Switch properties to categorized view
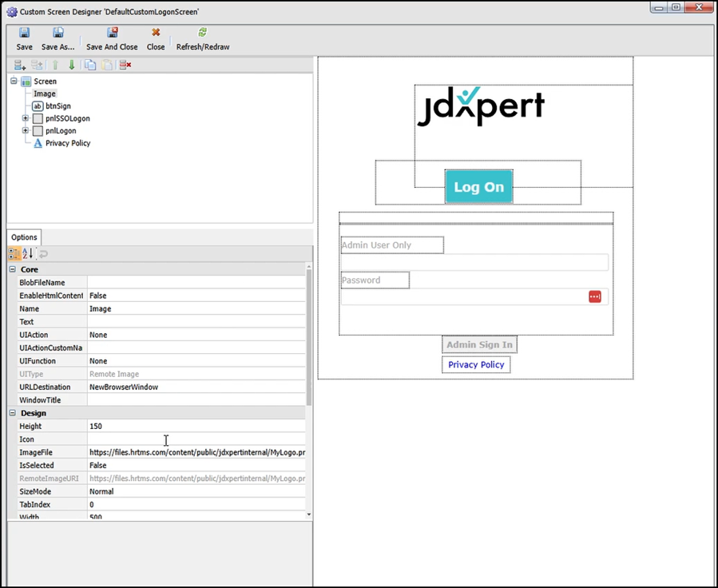The height and width of the screenshot is (588, 718). tap(14, 254)
